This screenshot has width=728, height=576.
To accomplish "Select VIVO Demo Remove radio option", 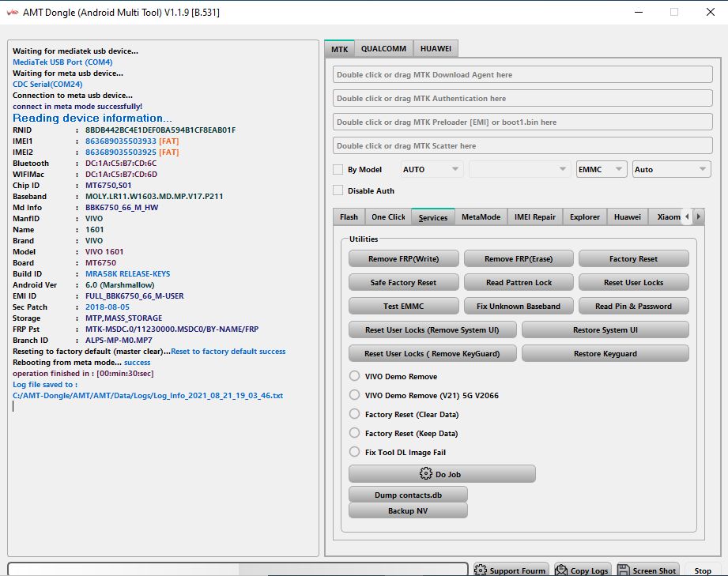I will (x=354, y=376).
